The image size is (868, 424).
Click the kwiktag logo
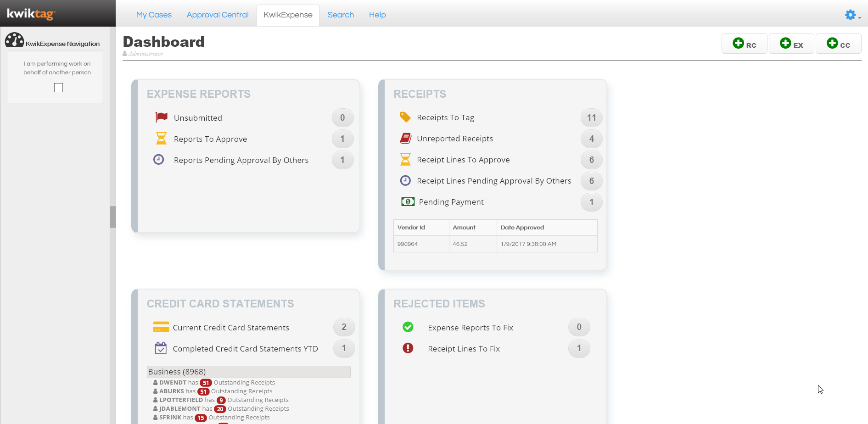31,14
